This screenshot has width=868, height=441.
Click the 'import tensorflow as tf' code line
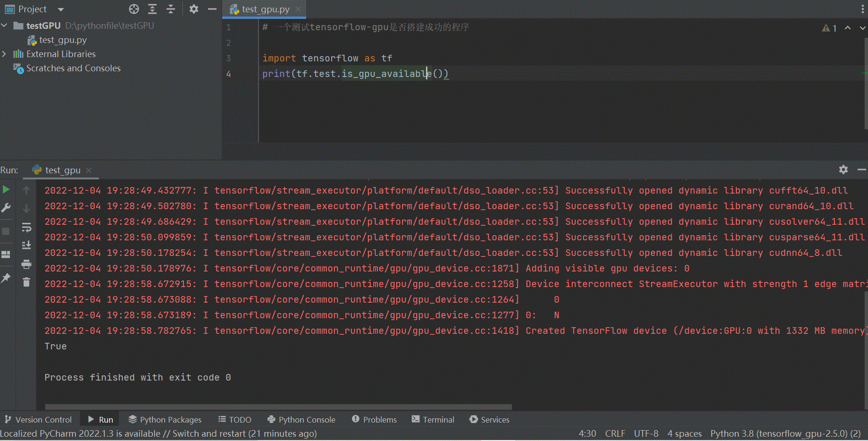327,58
